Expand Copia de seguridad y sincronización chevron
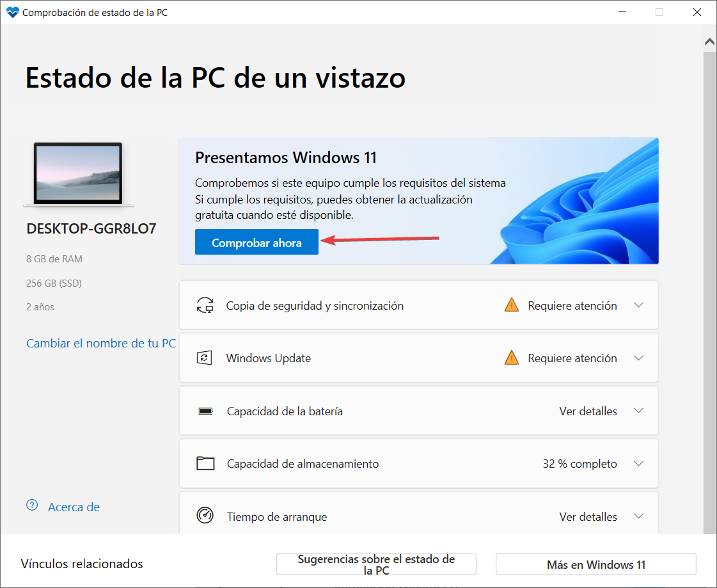Viewport: 717px width, 588px height. click(x=639, y=305)
